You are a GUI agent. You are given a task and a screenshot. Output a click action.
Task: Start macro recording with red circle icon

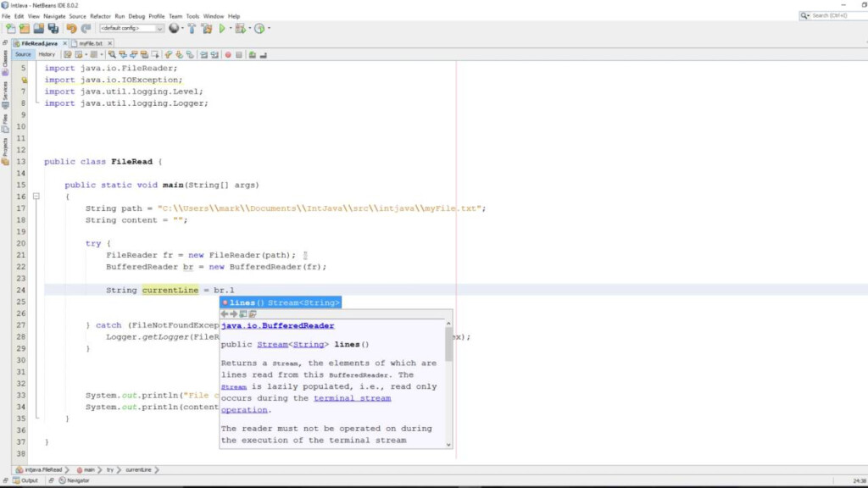(x=227, y=55)
